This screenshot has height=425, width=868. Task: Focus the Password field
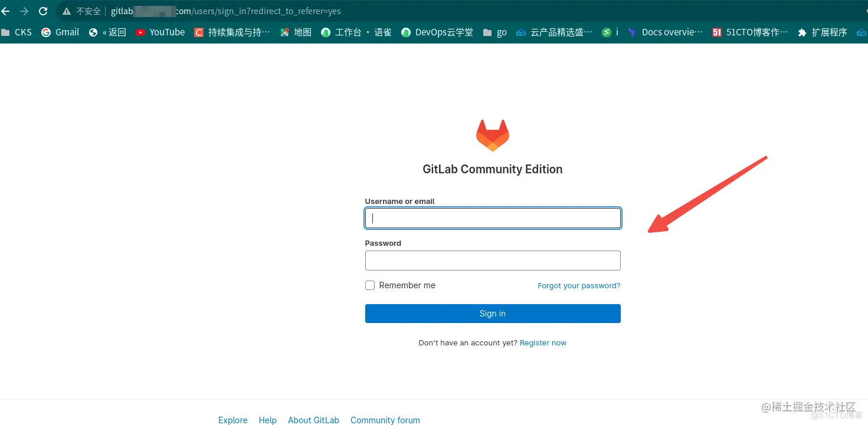point(493,260)
